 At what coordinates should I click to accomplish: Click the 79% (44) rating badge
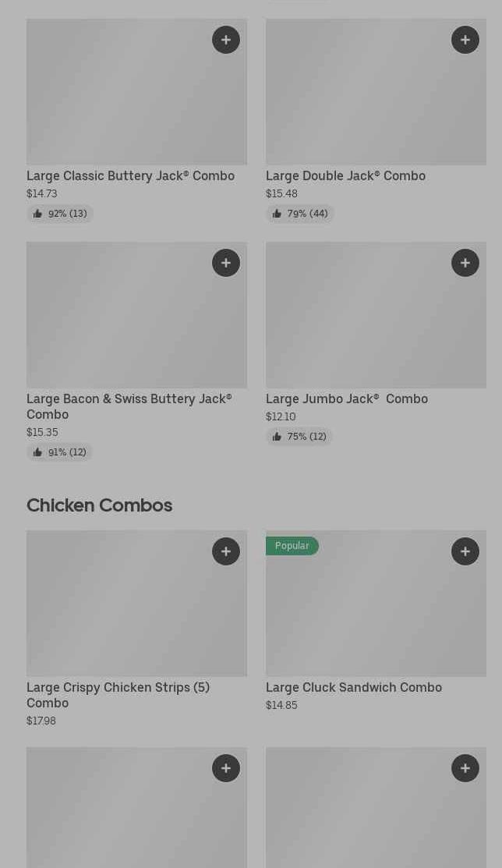300,214
